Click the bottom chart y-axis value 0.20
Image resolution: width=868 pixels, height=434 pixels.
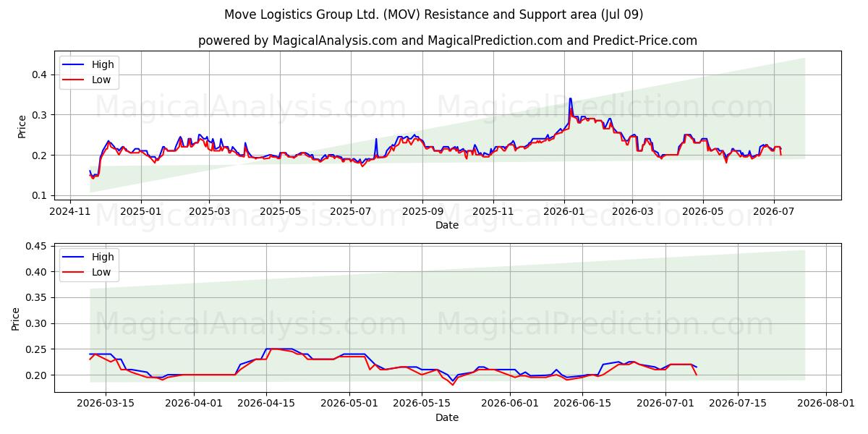(36, 375)
